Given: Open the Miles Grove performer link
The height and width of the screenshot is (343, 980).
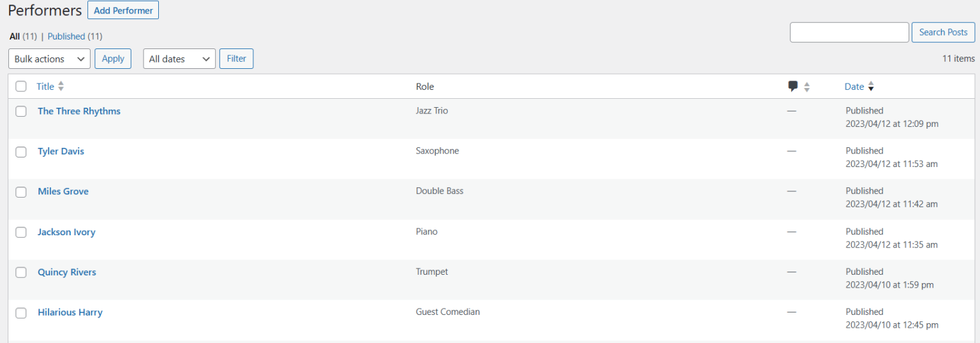Looking at the screenshot, I should pos(63,191).
